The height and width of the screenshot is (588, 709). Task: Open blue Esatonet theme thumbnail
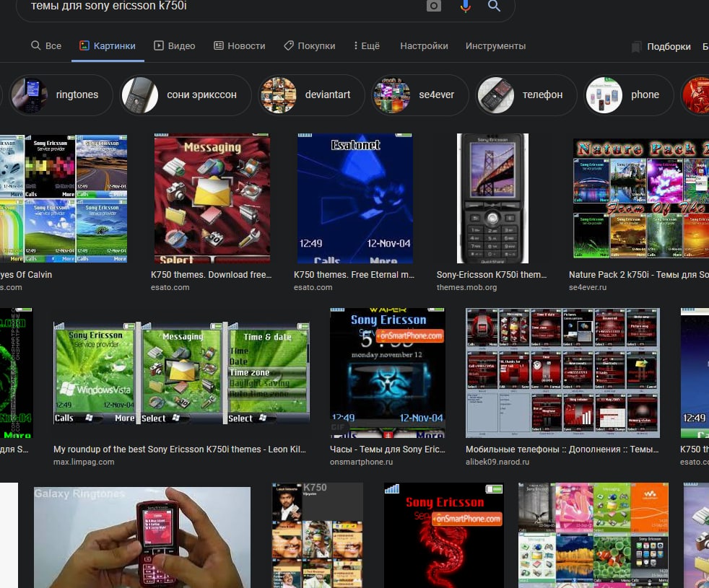pyautogui.click(x=355, y=198)
